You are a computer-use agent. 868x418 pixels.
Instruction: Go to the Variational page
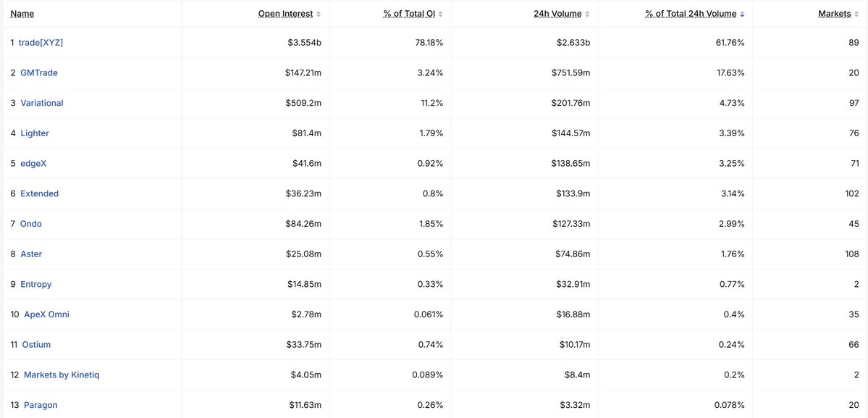[42, 103]
